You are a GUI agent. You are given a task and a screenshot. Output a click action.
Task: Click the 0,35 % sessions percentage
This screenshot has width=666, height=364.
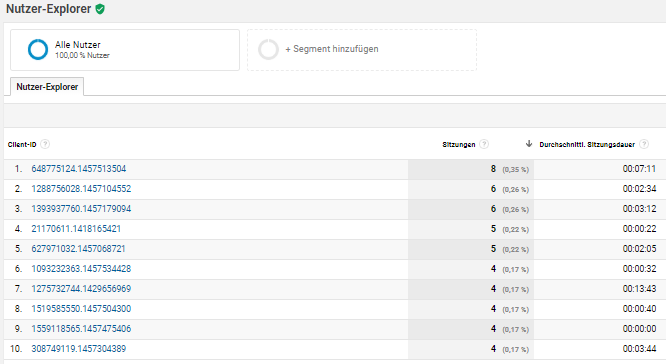click(516, 169)
